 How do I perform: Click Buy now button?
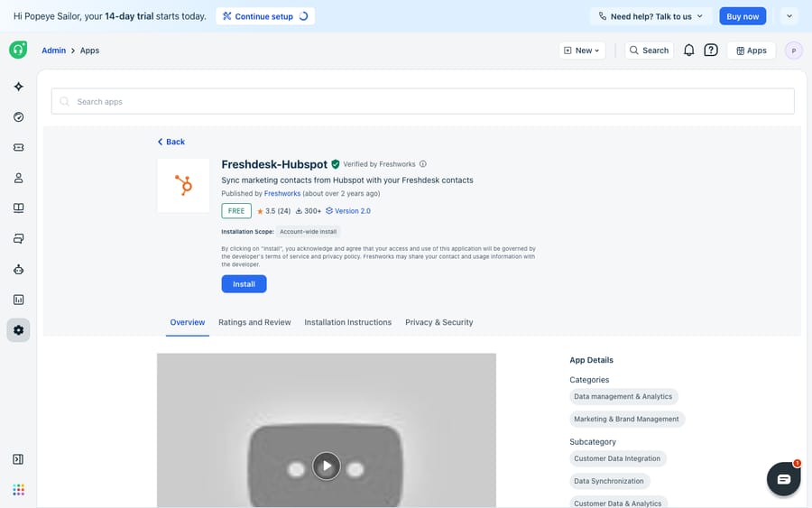click(743, 16)
